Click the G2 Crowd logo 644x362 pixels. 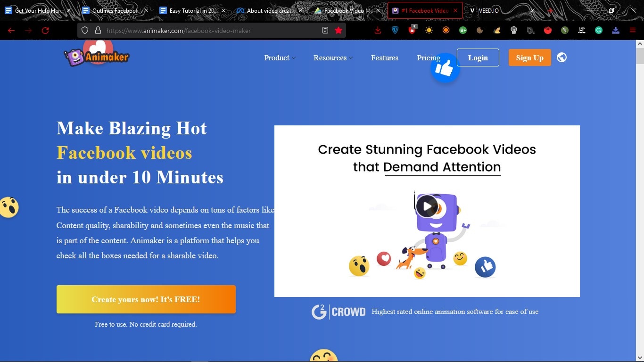pos(339,312)
